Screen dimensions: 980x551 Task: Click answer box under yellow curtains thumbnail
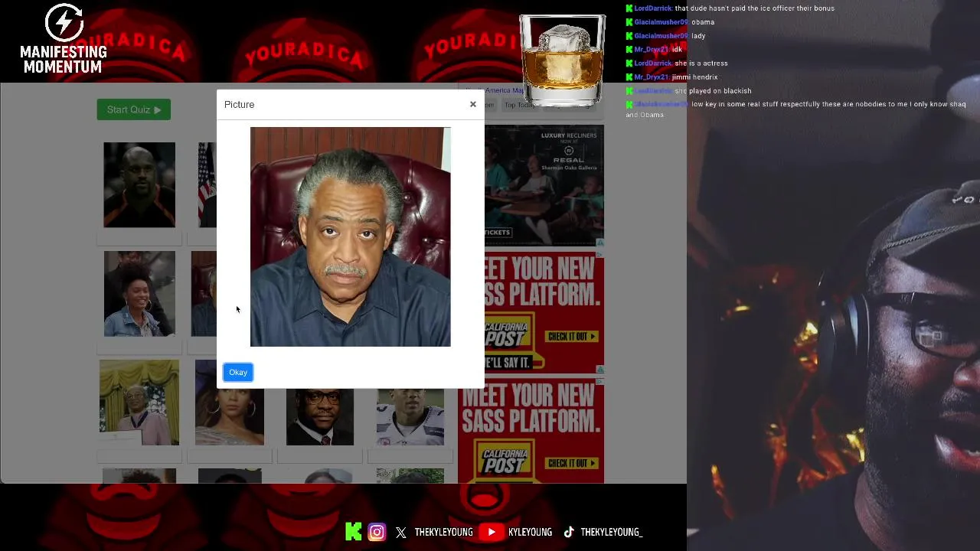pos(139,456)
